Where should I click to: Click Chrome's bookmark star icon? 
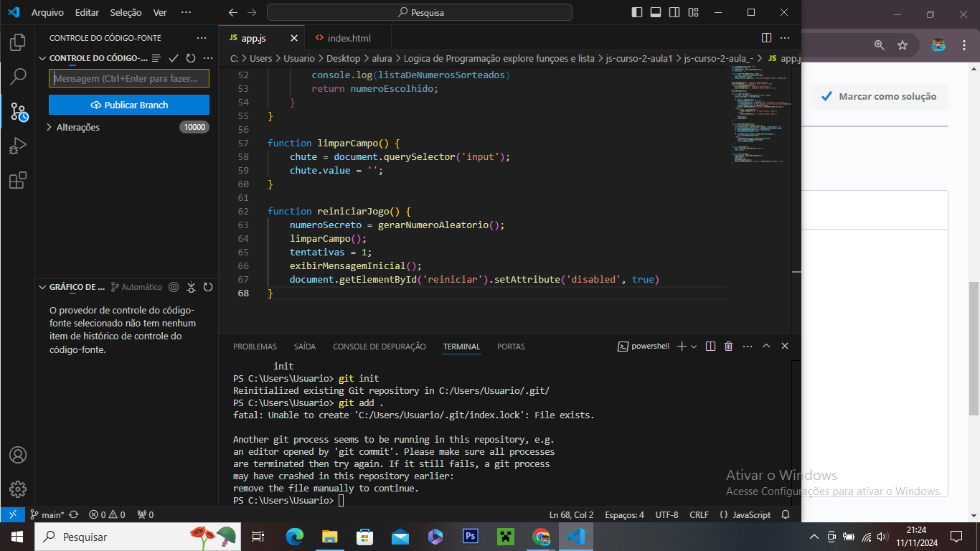(903, 44)
